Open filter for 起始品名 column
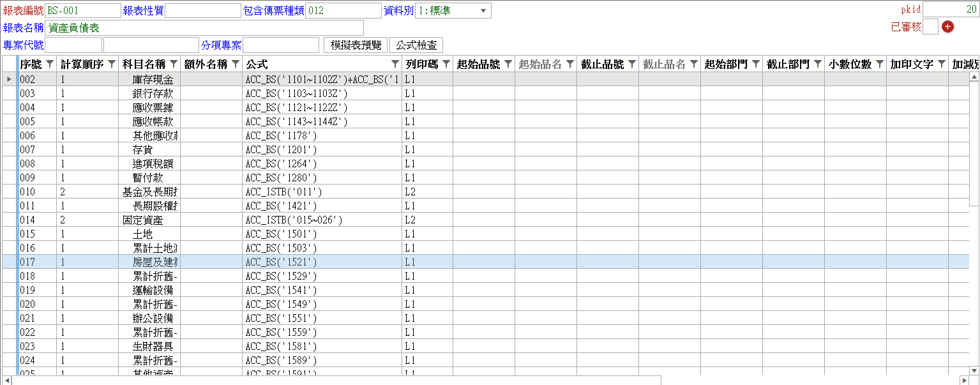Image resolution: width=980 pixels, height=385 pixels. coord(569,64)
